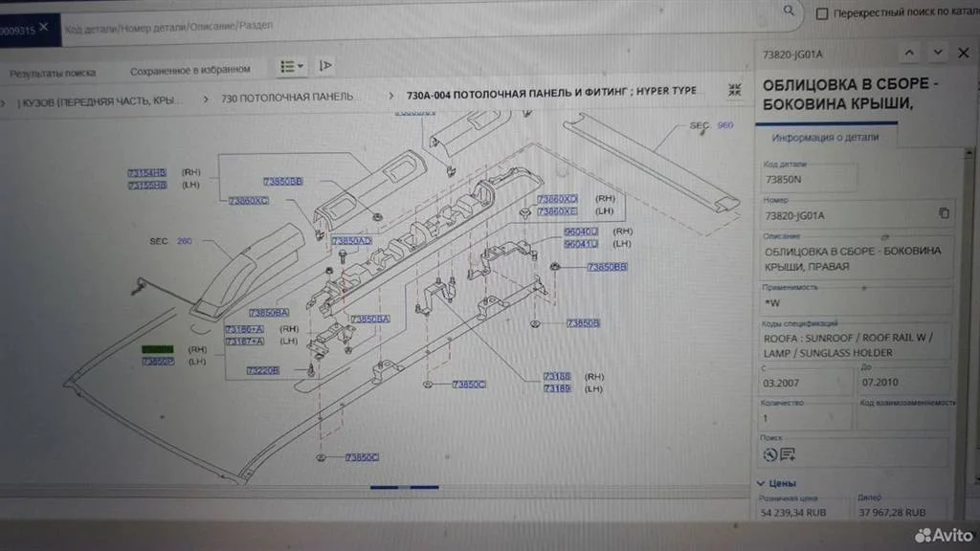
Task: Open Сохраненное в избранном tab
Action: coord(190,69)
